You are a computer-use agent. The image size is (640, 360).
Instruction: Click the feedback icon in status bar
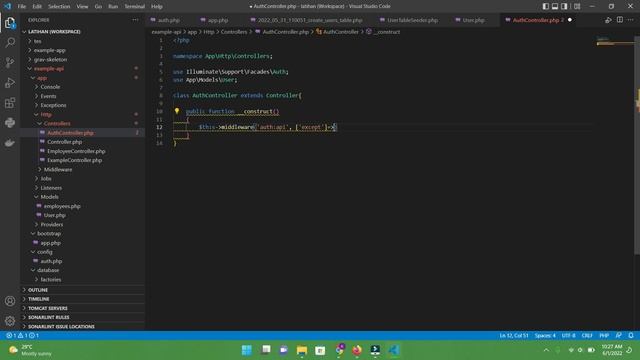tap(619, 335)
